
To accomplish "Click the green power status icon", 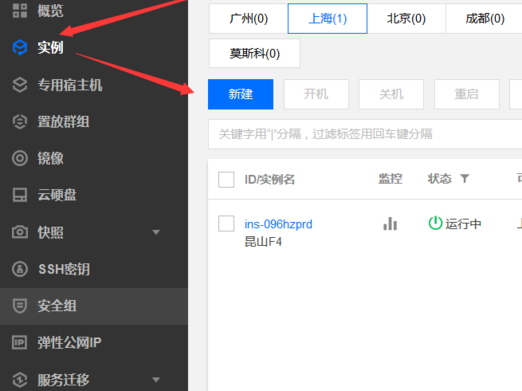I will [x=435, y=223].
